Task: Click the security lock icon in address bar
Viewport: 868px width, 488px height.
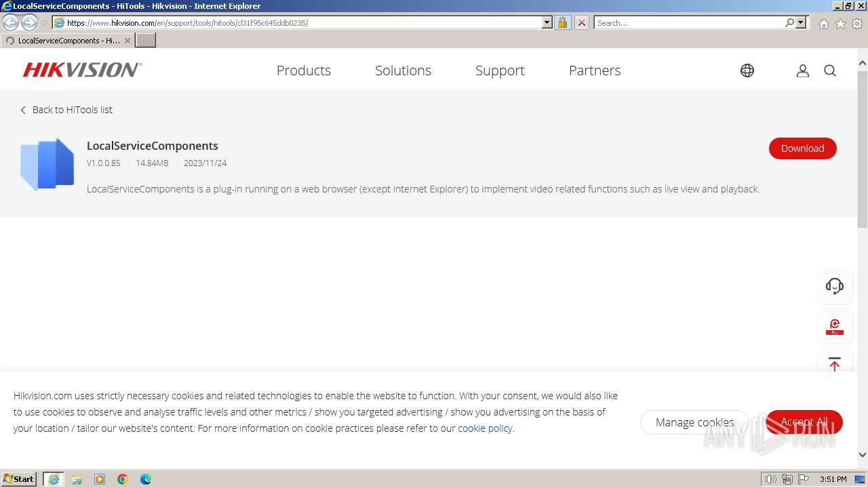Action: pyautogui.click(x=562, y=22)
